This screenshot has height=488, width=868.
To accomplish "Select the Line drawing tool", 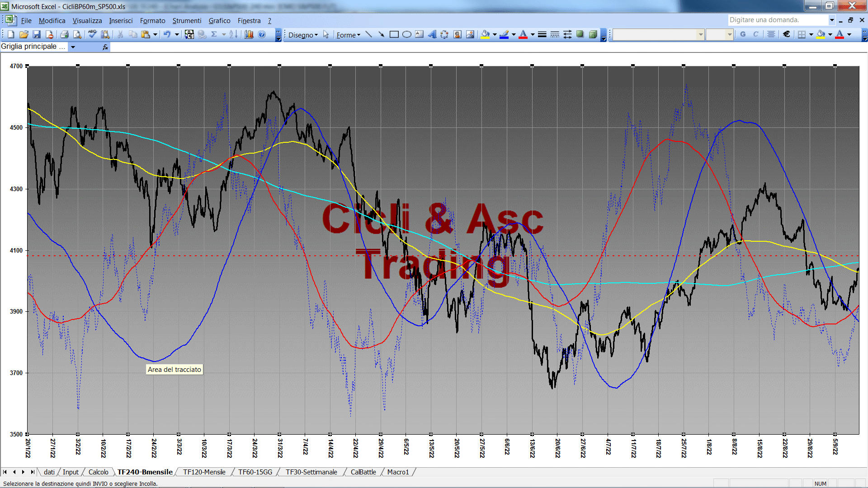I will 369,34.
